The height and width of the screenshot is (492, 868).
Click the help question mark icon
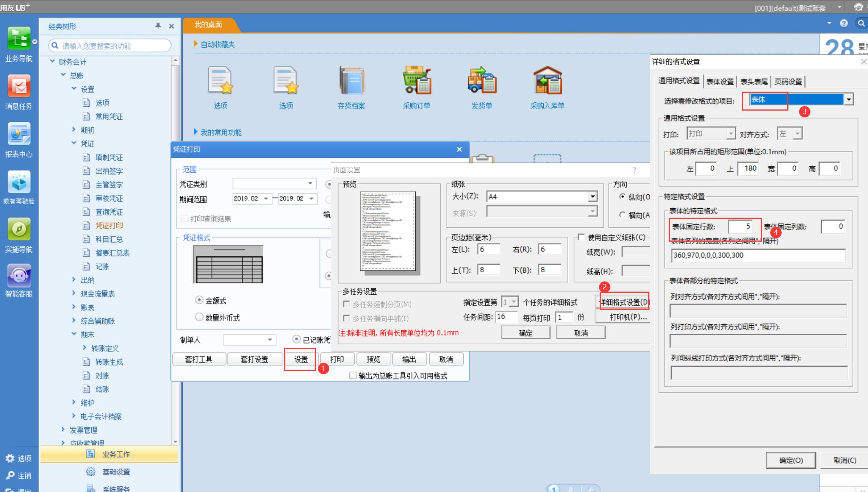pos(844,23)
